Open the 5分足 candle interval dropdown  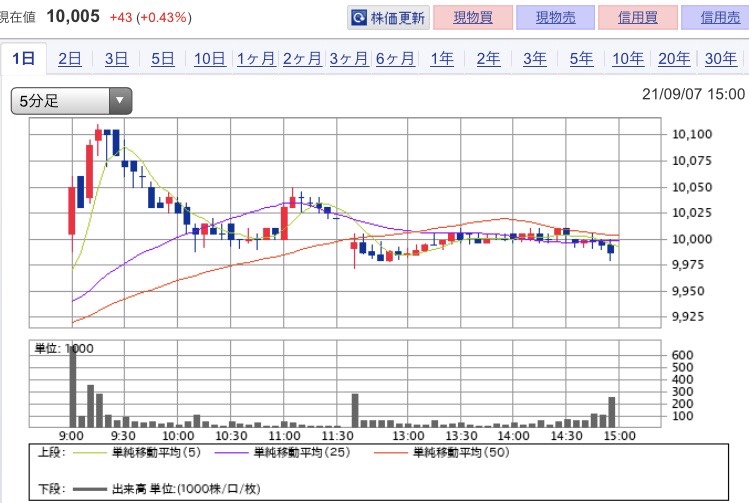pyautogui.click(x=71, y=101)
